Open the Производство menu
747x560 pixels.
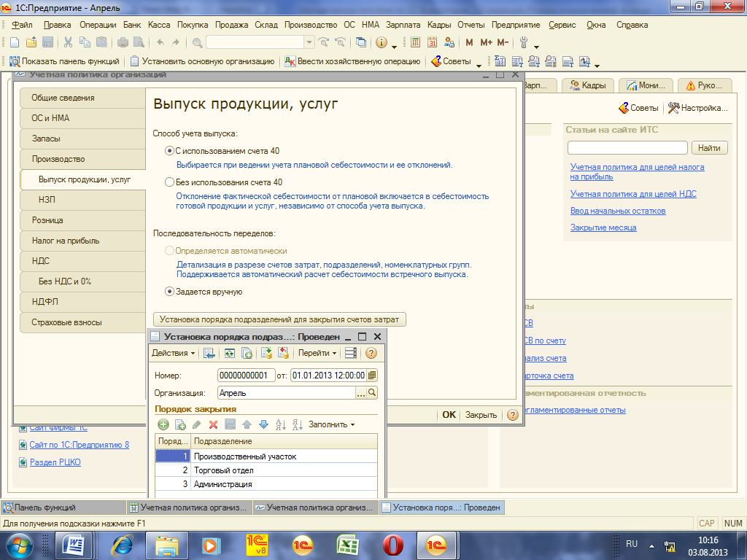click(311, 25)
